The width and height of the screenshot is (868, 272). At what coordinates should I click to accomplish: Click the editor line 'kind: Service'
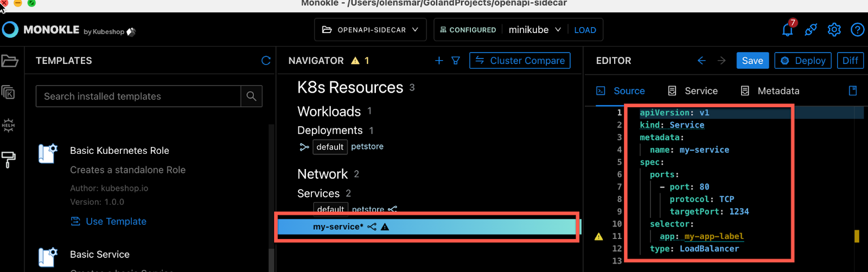tap(672, 125)
